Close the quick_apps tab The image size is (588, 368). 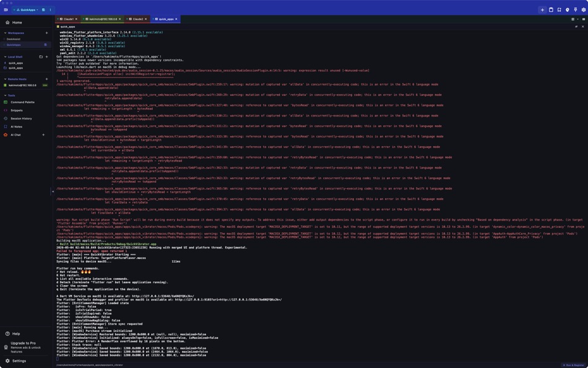176,19
